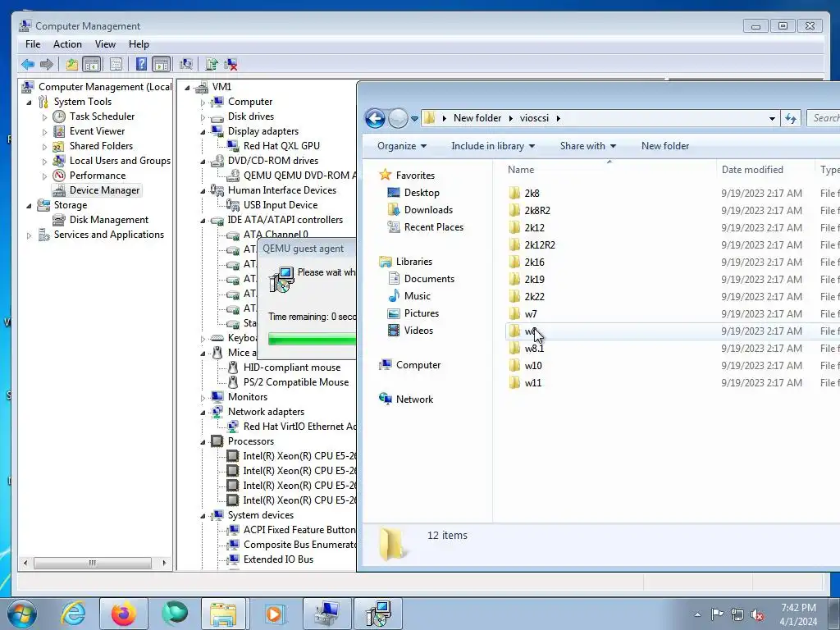840x630 pixels.
Task: Select Performance in the console tree
Action: pos(98,176)
